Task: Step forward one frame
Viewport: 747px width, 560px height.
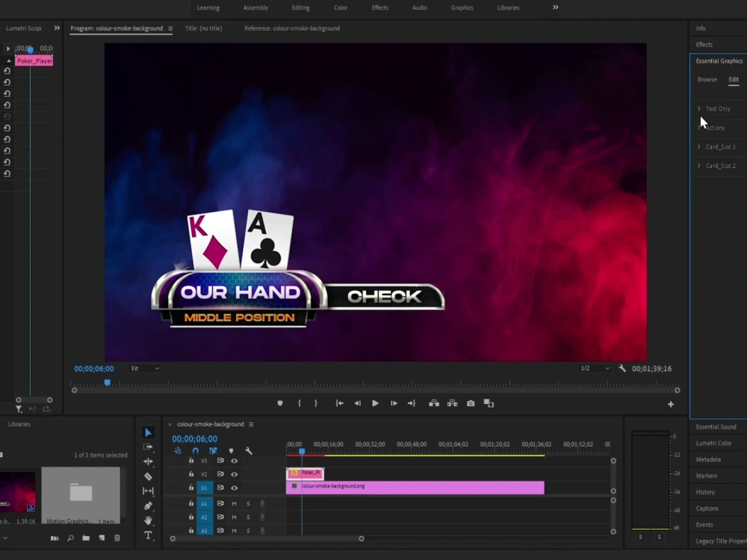Action: pyautogui.click(x=394, y=403)
